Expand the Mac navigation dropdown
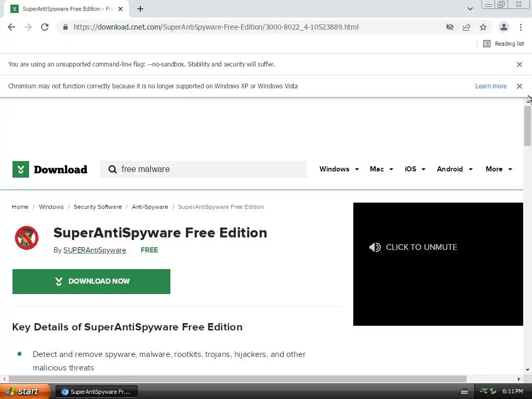 pos(381,169)
